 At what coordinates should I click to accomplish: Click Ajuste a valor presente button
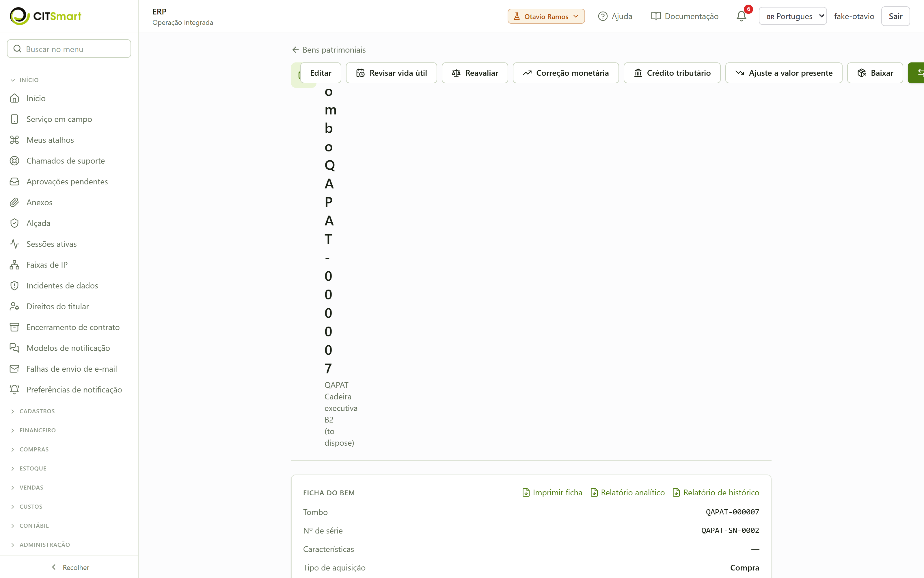783,73
